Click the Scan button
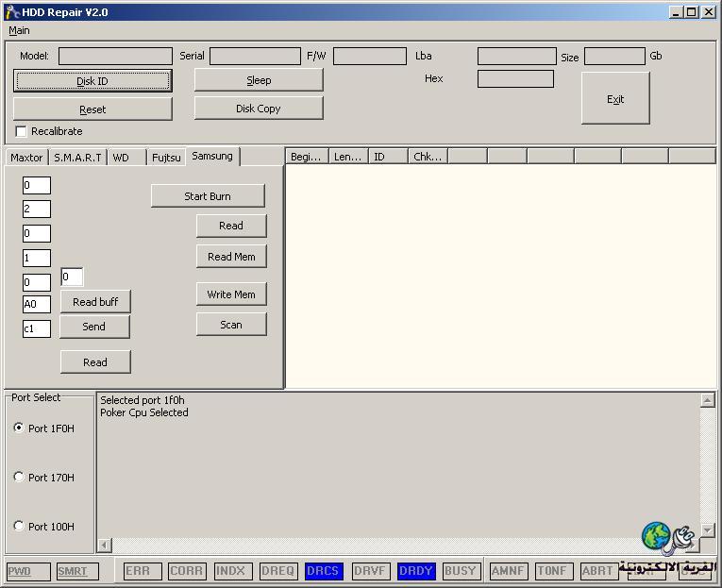This screenshot has height=588, width=722. point(231,325)
